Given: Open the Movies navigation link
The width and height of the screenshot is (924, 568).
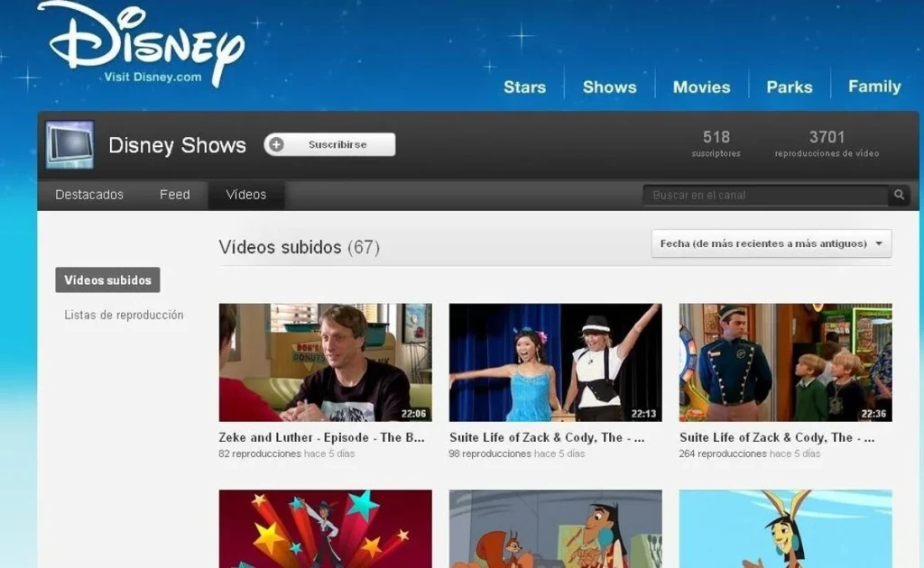Looking at the screenshot, I should 701,87.
